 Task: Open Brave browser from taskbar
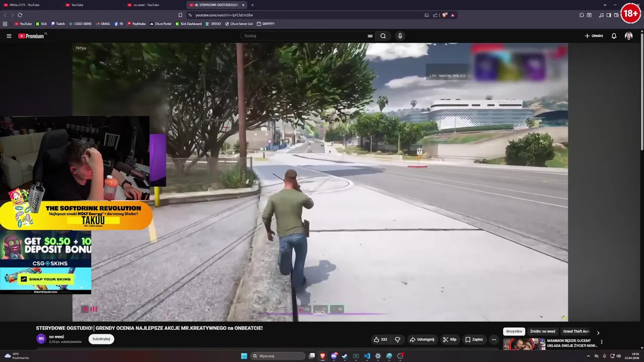[x=323, y=356]
